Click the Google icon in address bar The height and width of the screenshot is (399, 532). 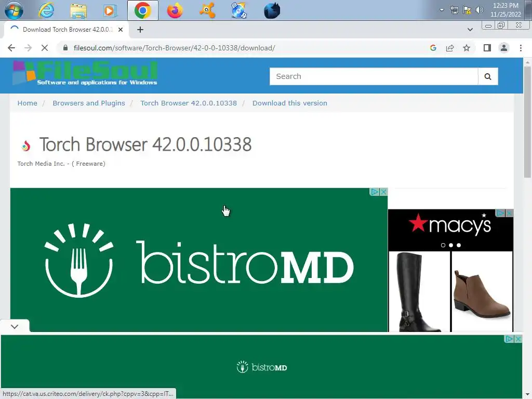pyautogui.click(x=433, y=48)
